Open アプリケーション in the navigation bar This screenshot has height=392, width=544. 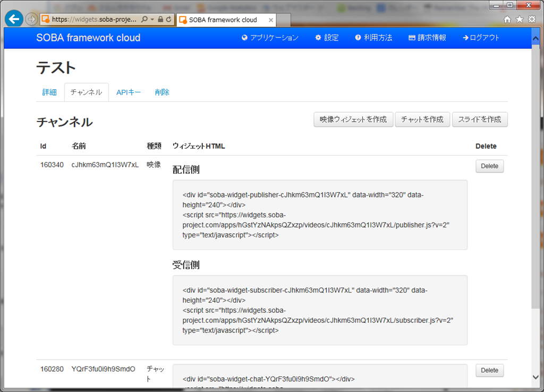click(x=270, y=38)
